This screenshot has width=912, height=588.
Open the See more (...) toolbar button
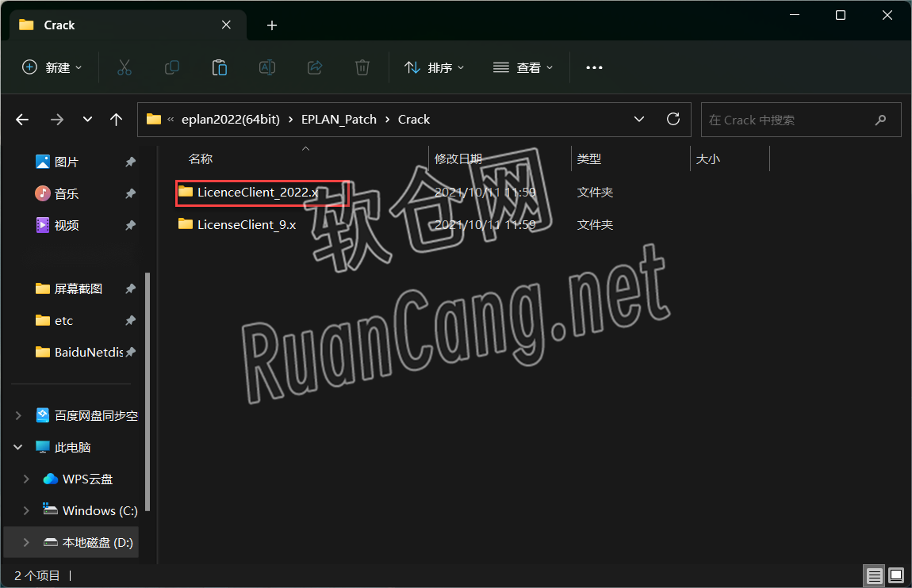[594, 67]
